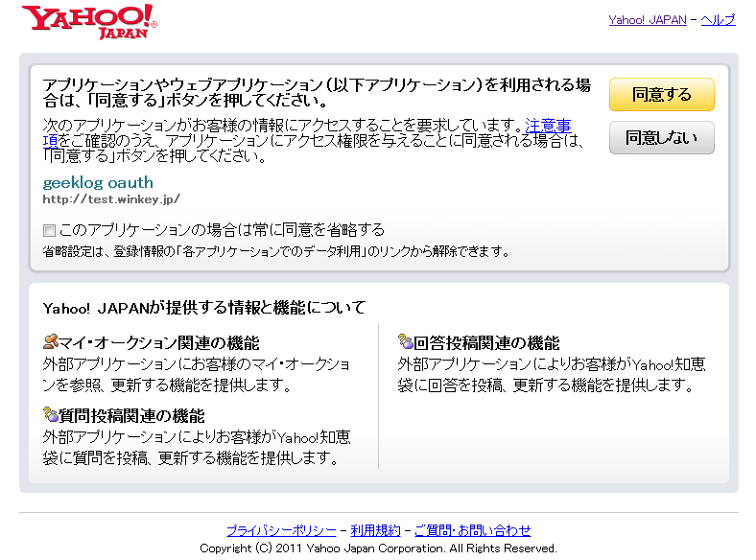Image resolution: width=756 pixels, height=560 pixels.
Task: Open the 注意事項 link
Action: 548,126
